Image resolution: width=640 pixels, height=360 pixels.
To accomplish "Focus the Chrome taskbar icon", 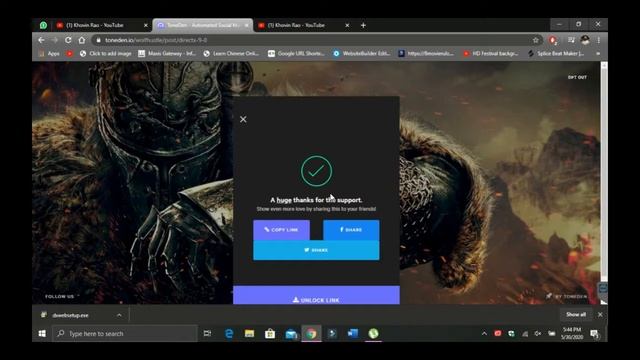I will (311, 333).
